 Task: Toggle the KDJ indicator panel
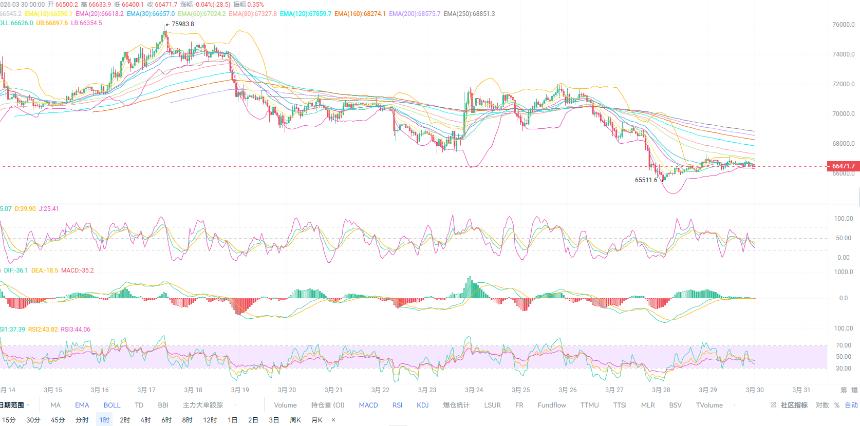point(422,405)
